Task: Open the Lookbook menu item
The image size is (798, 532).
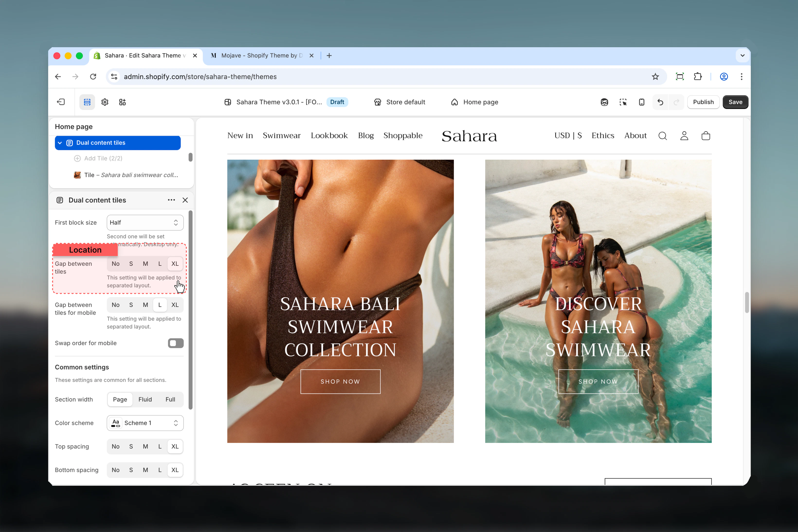Action: pos(329,135)
